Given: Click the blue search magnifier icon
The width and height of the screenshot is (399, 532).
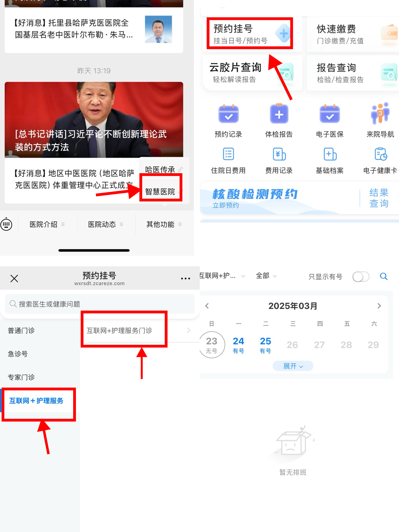Looking at the screenshot, I should (383, 276).
